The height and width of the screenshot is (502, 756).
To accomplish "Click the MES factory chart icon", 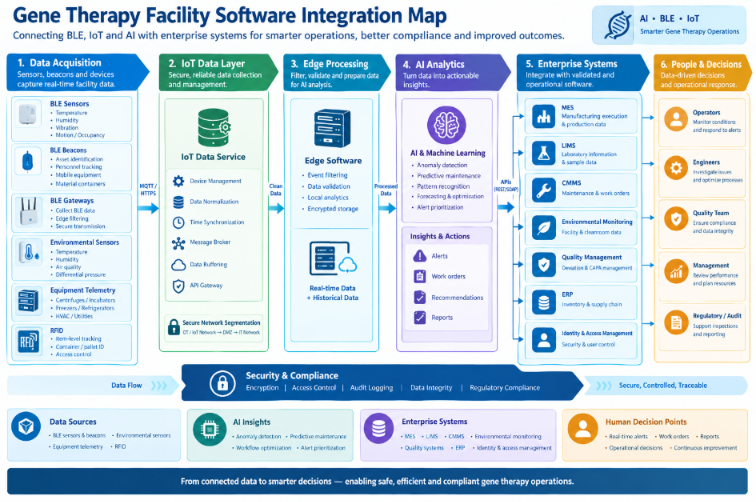I will tap(544, 116).
